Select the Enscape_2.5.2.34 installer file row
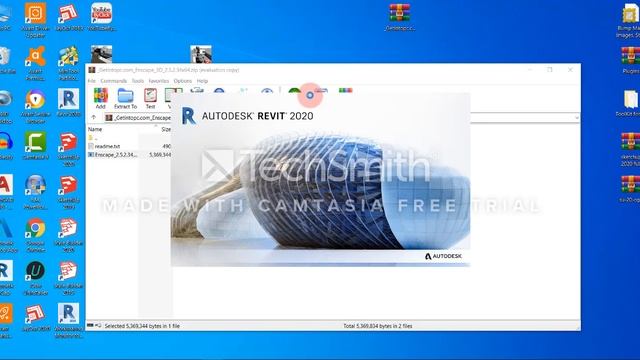The image size is (640, 360). point(129,155)
